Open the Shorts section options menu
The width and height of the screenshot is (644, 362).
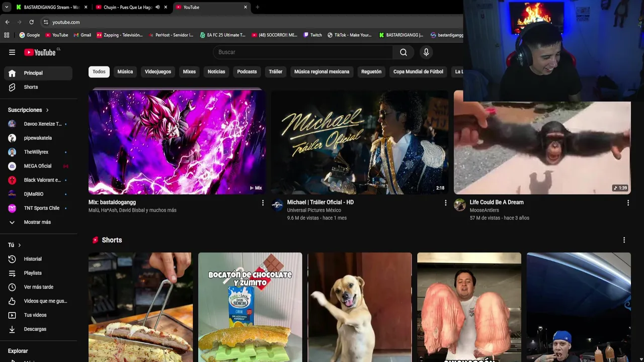pyautogui.click(x=624, y=240)
